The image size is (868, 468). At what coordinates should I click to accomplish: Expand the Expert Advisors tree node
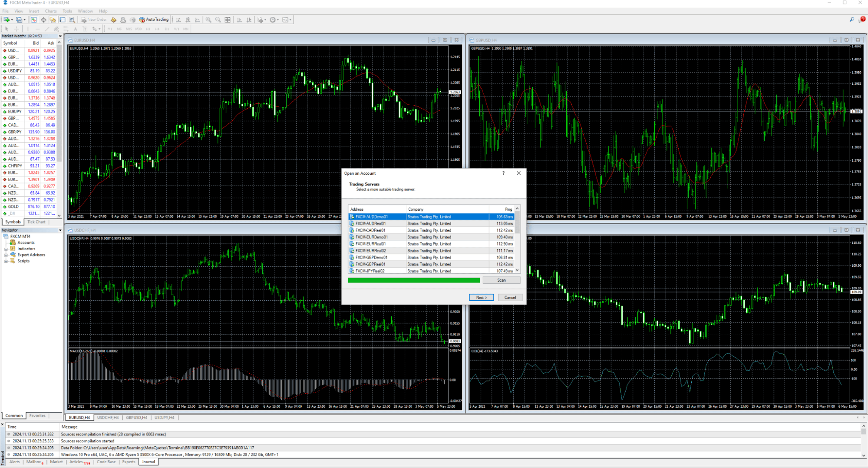click(6, 255)
